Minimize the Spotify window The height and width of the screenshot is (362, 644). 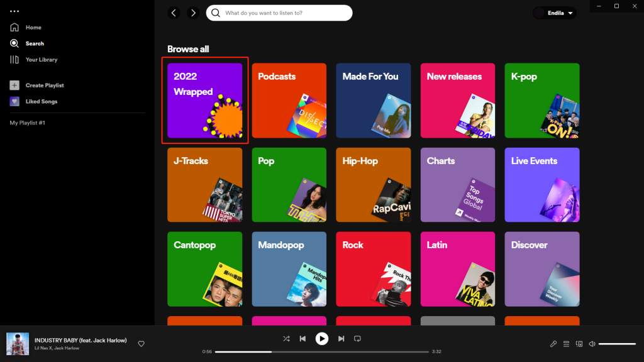point(599,6)
